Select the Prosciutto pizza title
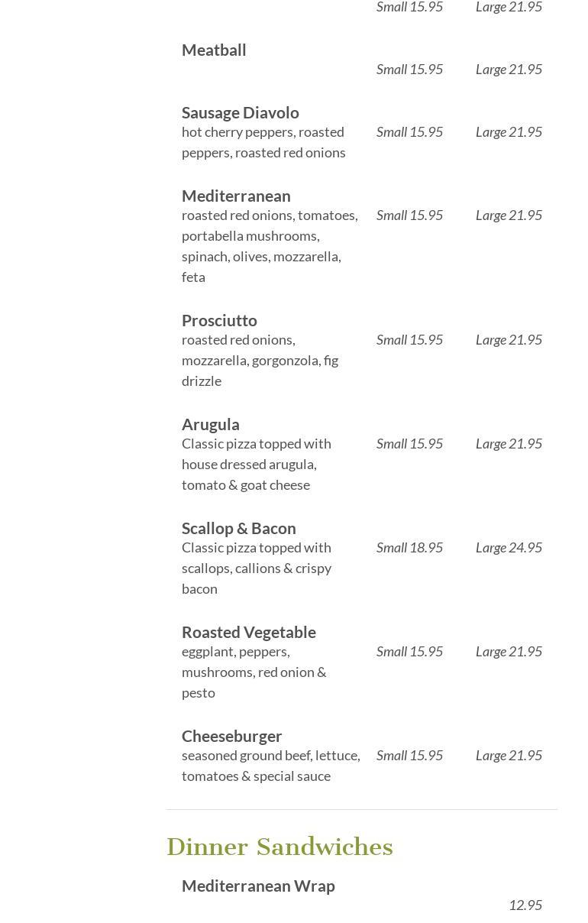 219,320
